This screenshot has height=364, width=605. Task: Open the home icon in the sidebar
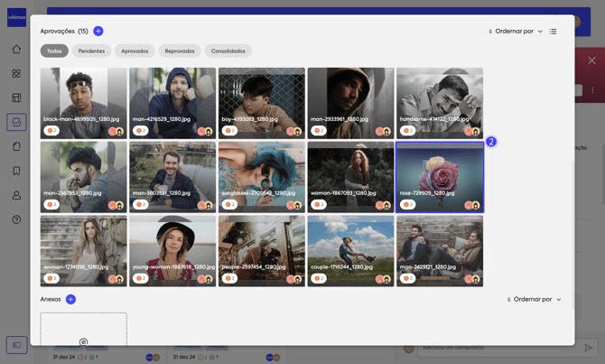click(16, 49)
